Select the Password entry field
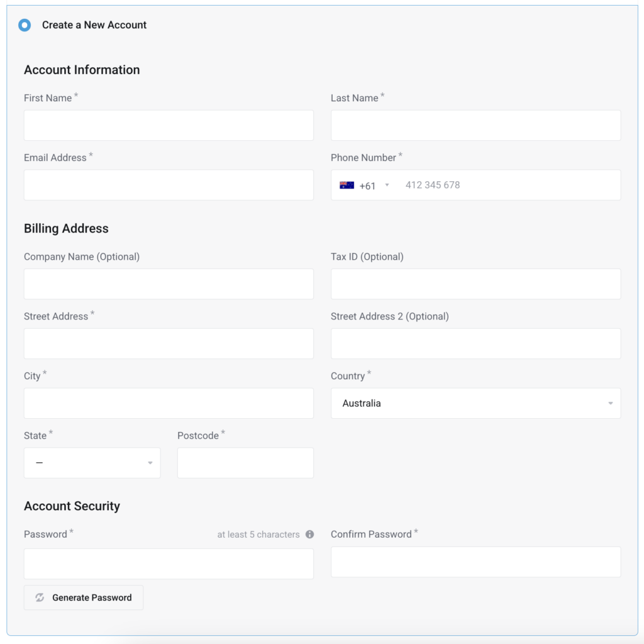The width and height of the screenshot is (644, 644). click(x=169, y=564)
